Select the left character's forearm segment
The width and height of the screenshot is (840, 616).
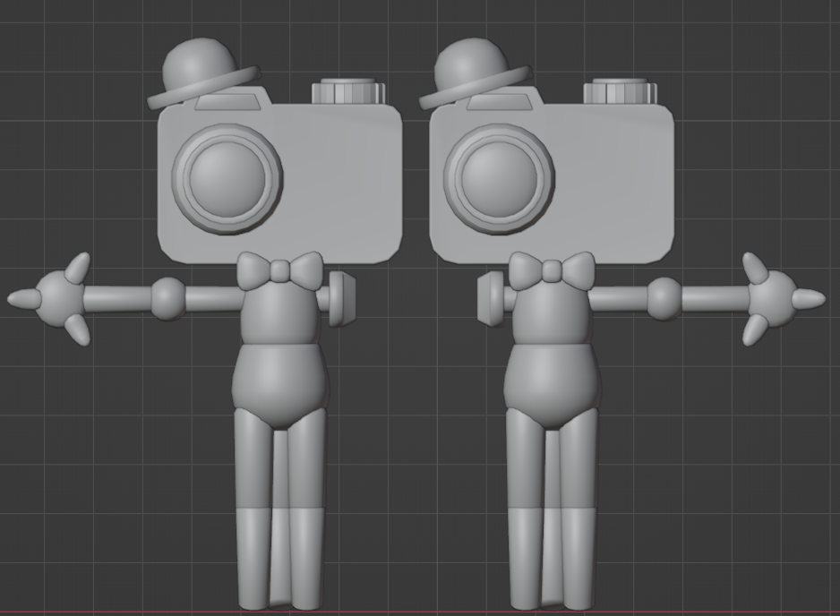(x=117, y=299)
